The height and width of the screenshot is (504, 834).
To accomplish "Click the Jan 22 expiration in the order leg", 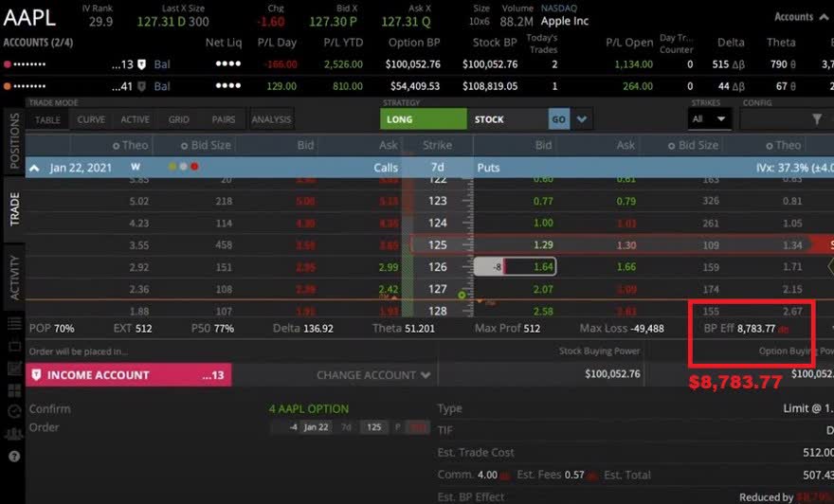I will 316,427.
